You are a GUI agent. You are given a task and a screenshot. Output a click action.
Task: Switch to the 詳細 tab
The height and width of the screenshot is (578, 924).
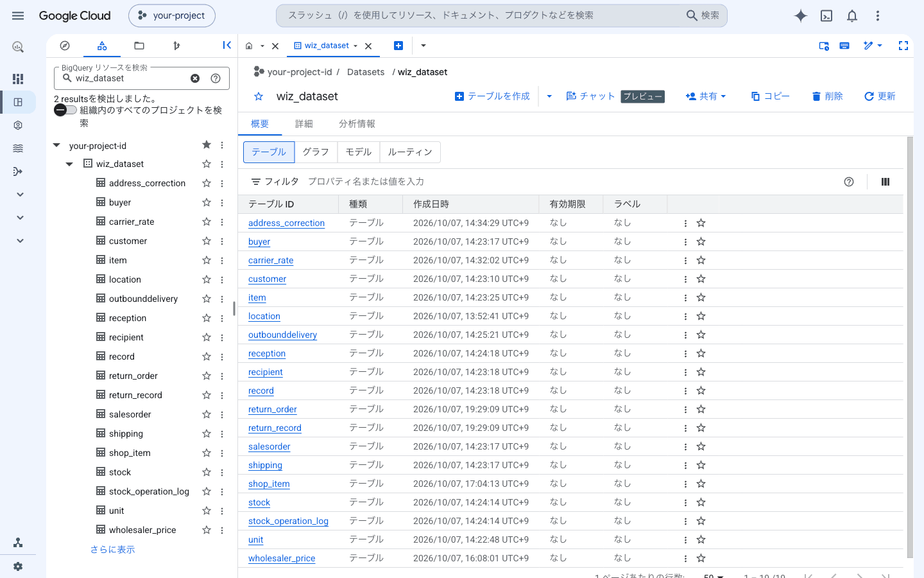(x=304, y=124)
